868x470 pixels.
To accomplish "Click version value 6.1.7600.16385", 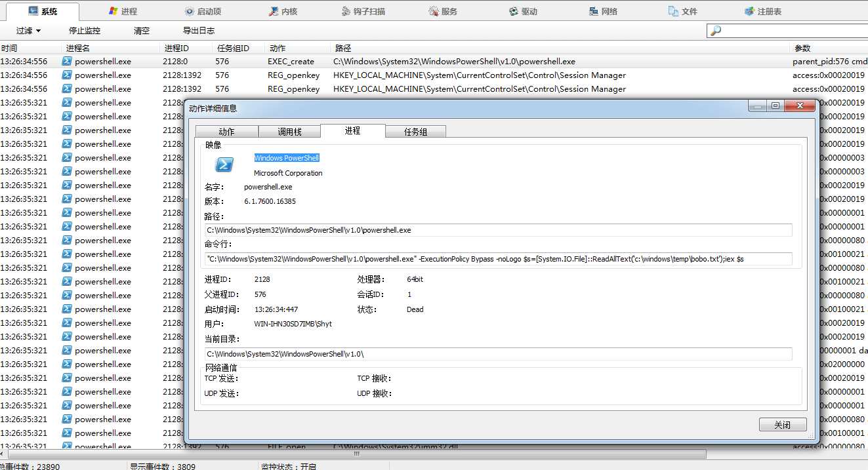I will point(270,201).
